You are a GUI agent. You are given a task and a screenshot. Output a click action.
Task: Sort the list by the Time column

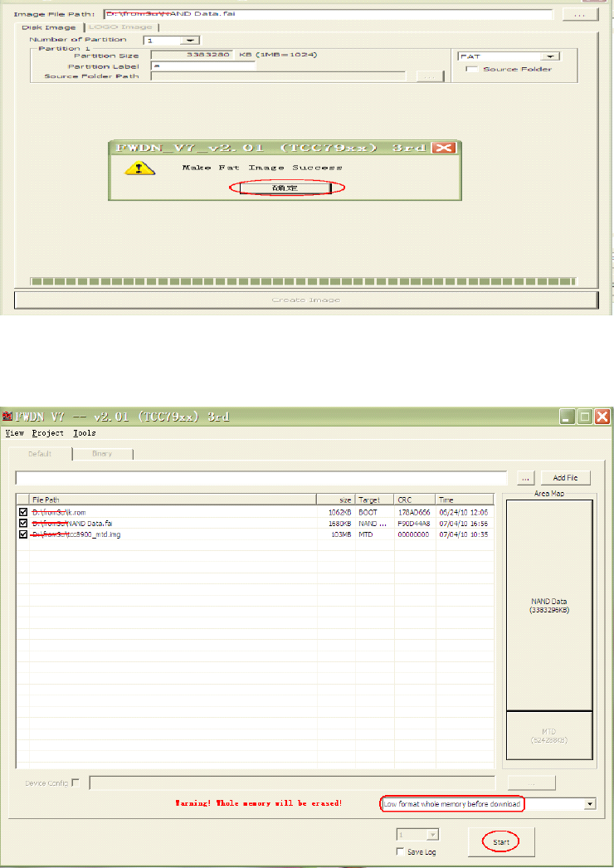[x=465, y=500]
